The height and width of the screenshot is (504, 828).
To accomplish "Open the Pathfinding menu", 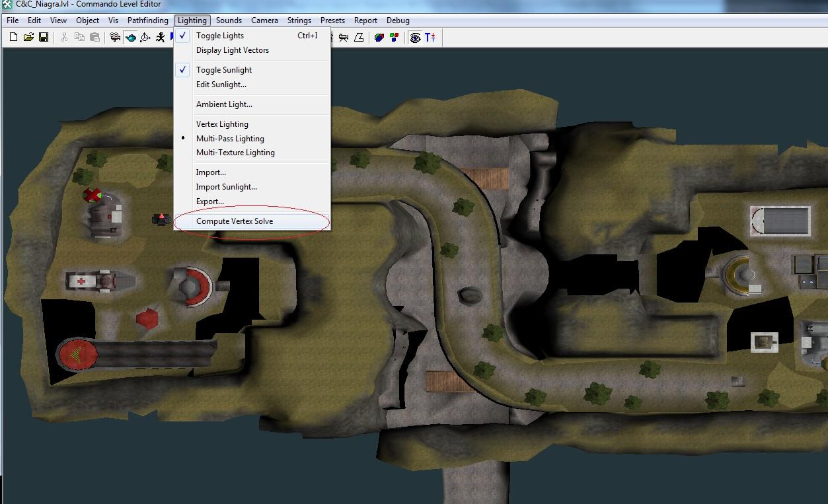I will click(147, 20).
